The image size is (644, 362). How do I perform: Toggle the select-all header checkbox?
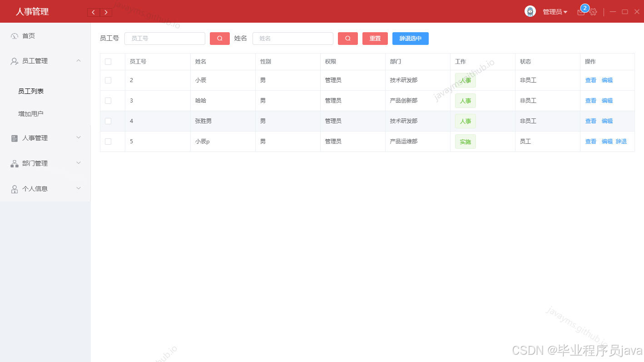(x=108, y=62)
